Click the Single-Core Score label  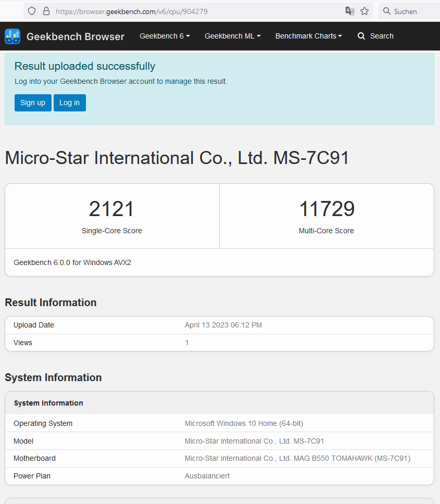tap(112, 231)
